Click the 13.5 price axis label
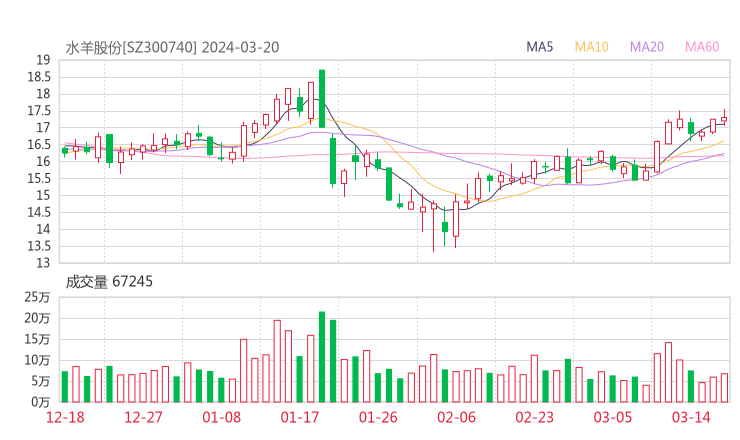740x440 pixels. [39, 246]
